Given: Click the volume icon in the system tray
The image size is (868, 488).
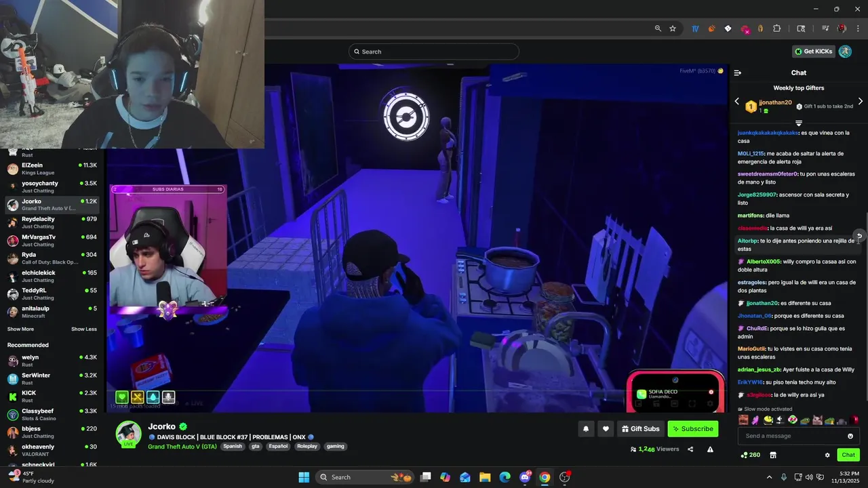Looking at the screenshot, I should pyautogui.click(x=809, y=477).
